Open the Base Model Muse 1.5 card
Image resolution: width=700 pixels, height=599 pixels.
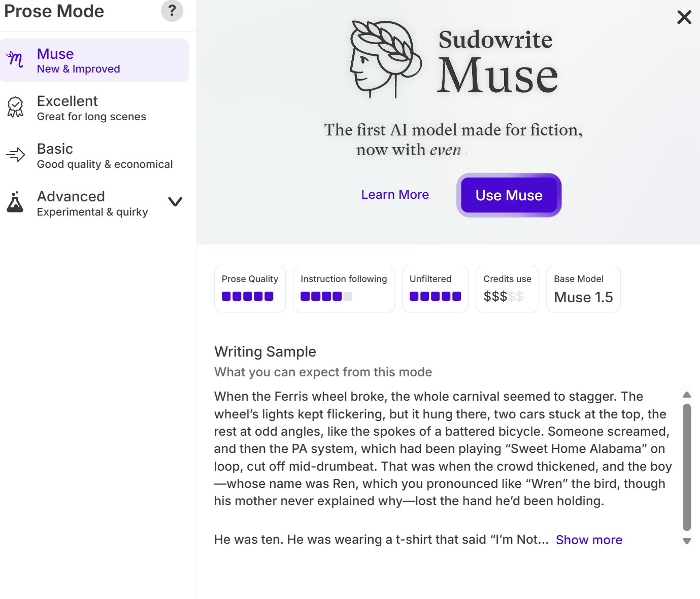[583, 289]
